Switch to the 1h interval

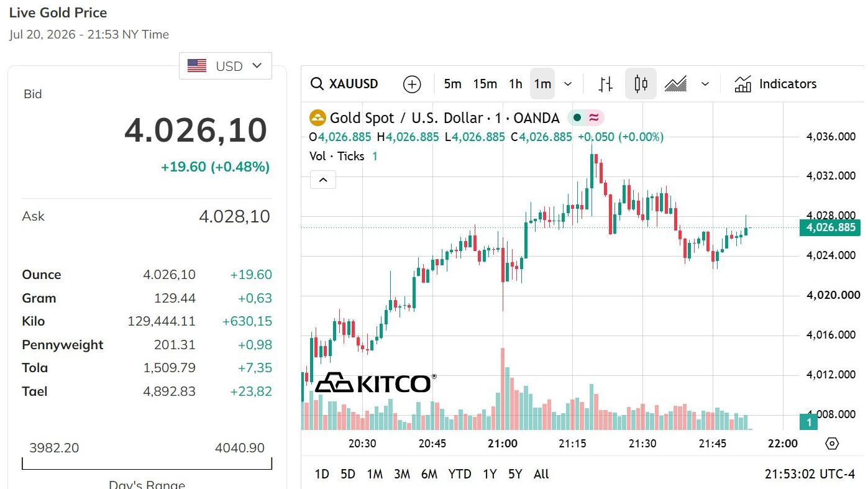[x=515, y=84]
